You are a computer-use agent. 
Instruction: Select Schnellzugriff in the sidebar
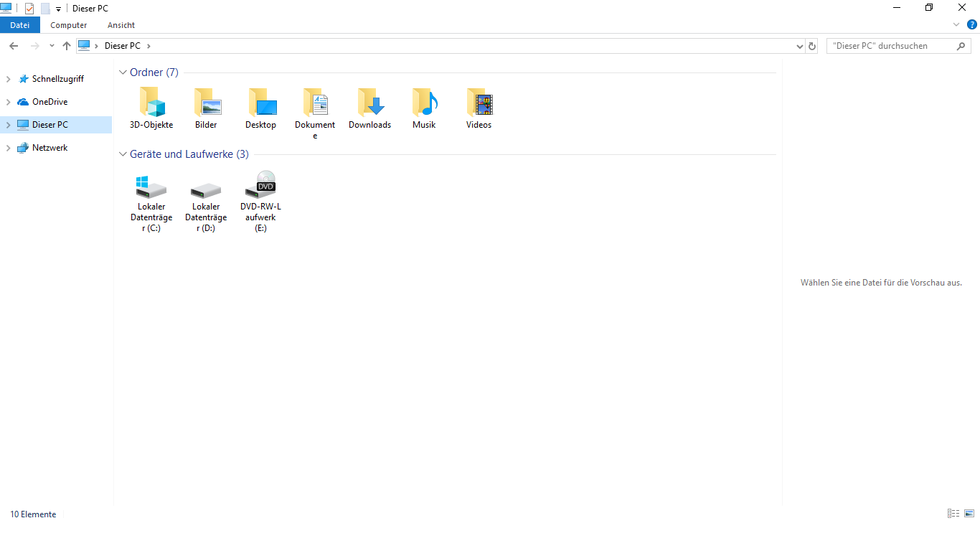58,79
